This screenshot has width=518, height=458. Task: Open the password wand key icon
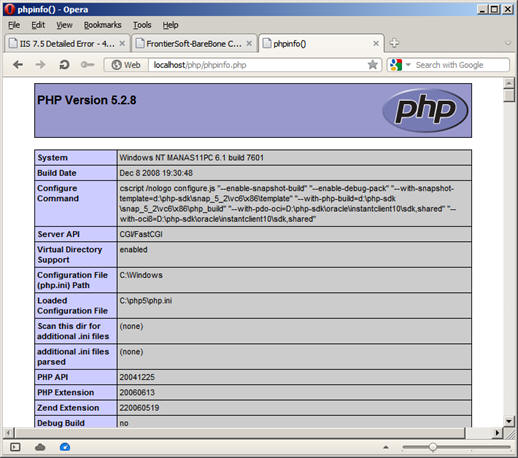87,64
